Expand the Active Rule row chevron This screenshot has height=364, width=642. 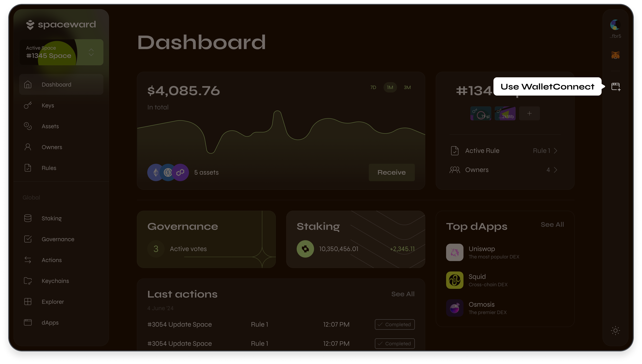click(555, 151)
